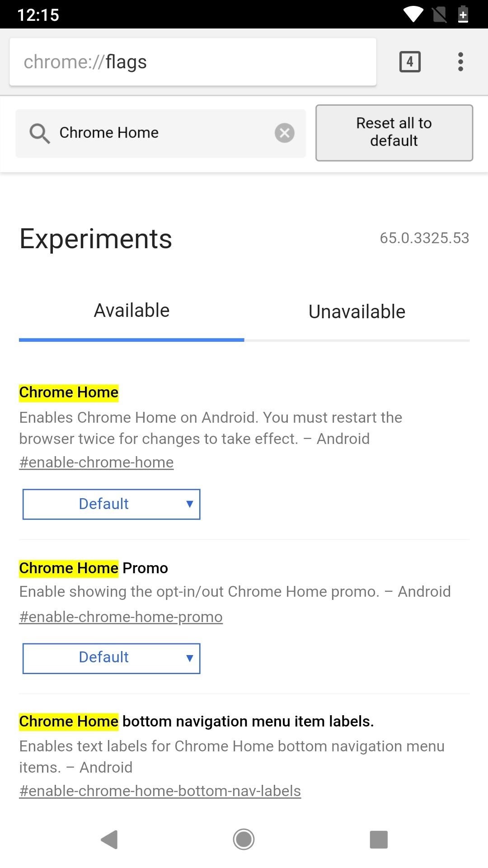Tap the recent apps square button

point(379,840)
